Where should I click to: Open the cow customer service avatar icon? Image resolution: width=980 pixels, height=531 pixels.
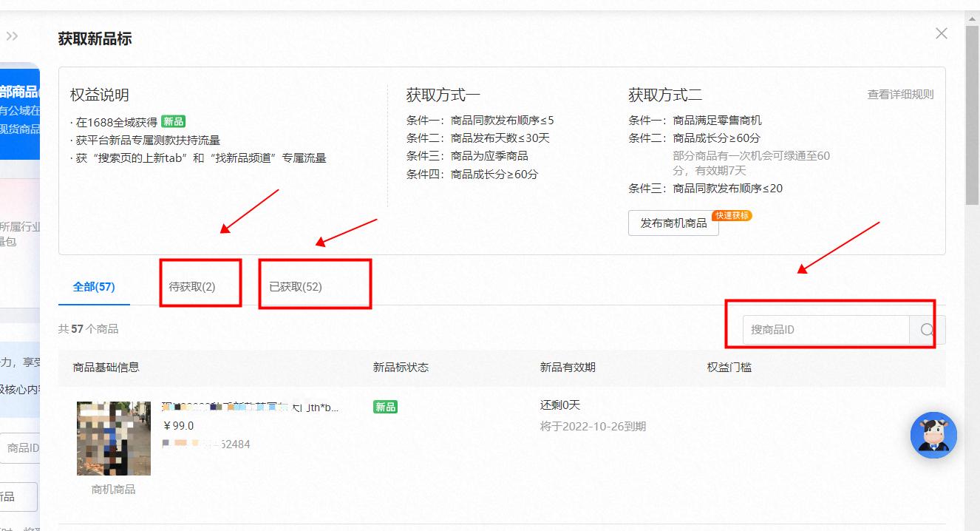(x=933, y=436)
